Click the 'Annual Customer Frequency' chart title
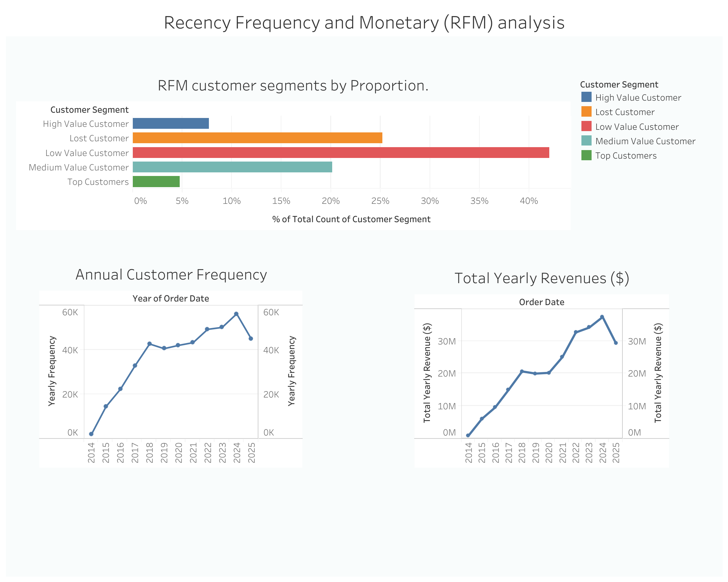The width and height of the screenshot is (728, 582). click(x=171, y=275)
